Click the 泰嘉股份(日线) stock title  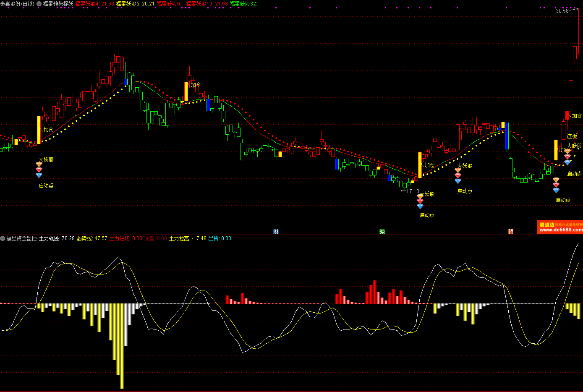click(x=17, y=4)
